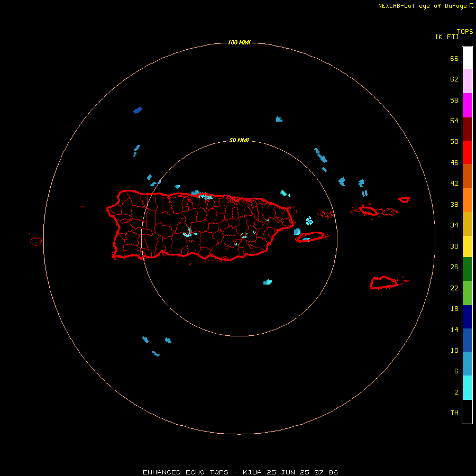The height and width of the screenshot is (476, 476).
Task: Click the 6 scale value
Action: (456, 371)
